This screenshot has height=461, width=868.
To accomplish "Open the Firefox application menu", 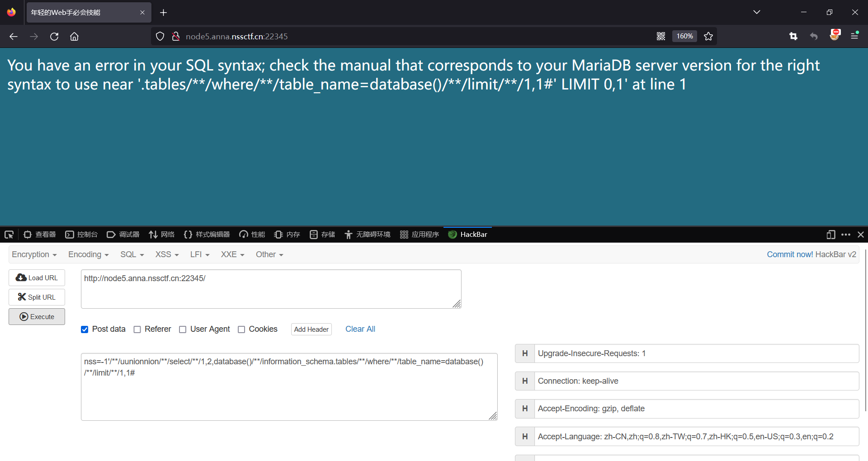I will pos(855,36).
